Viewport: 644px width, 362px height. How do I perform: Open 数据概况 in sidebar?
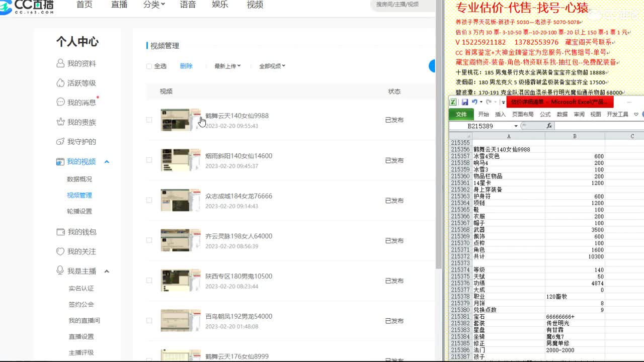tap(79, 179)
